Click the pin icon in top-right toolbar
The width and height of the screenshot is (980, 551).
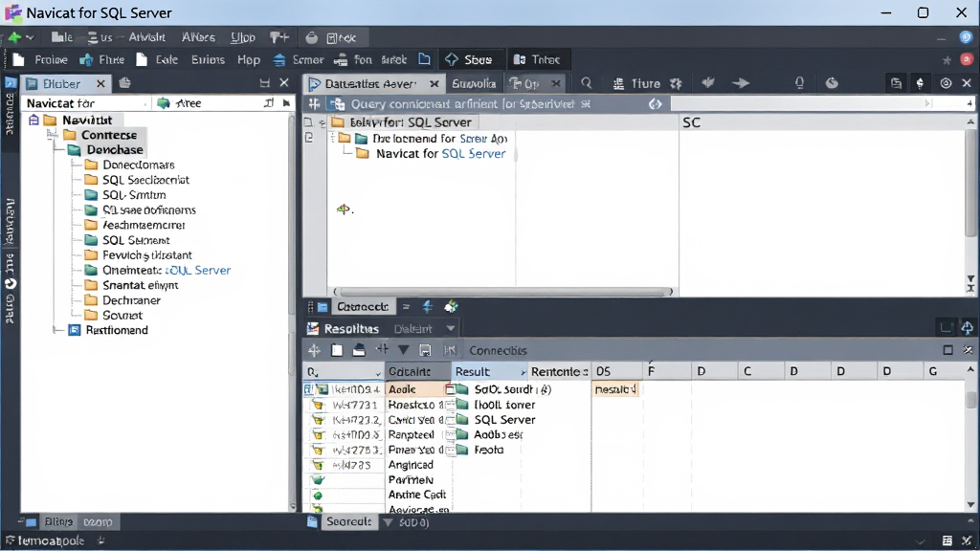(x=920, y=83)
